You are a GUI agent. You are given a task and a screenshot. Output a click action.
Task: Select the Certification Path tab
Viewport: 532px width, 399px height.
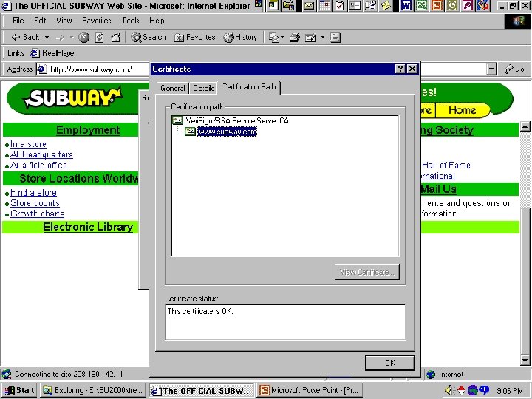[250, 87]
